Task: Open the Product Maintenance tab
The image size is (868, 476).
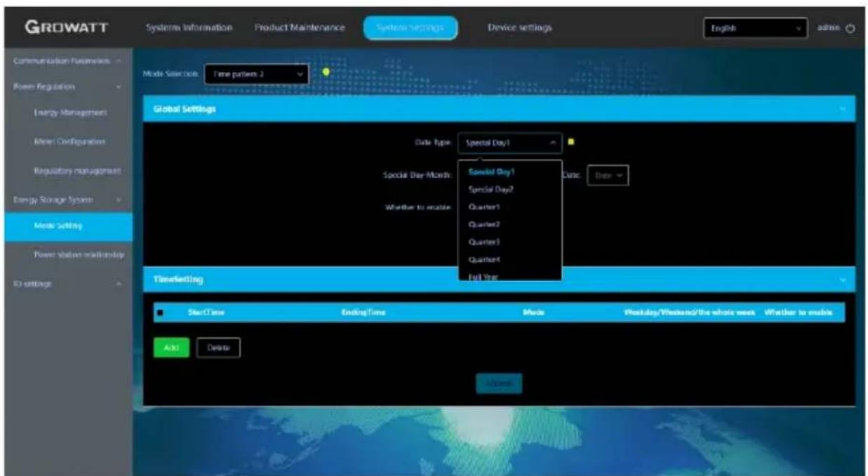Action: coord(300,27)
